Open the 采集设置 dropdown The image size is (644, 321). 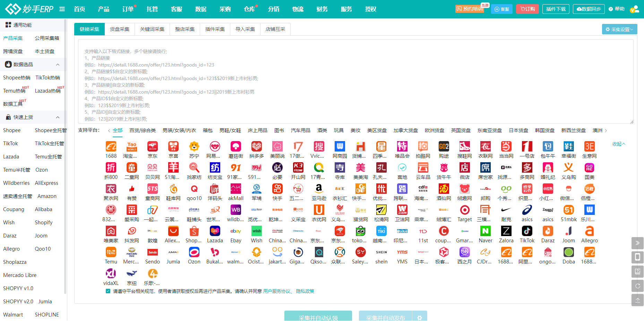tap(619, 29)
